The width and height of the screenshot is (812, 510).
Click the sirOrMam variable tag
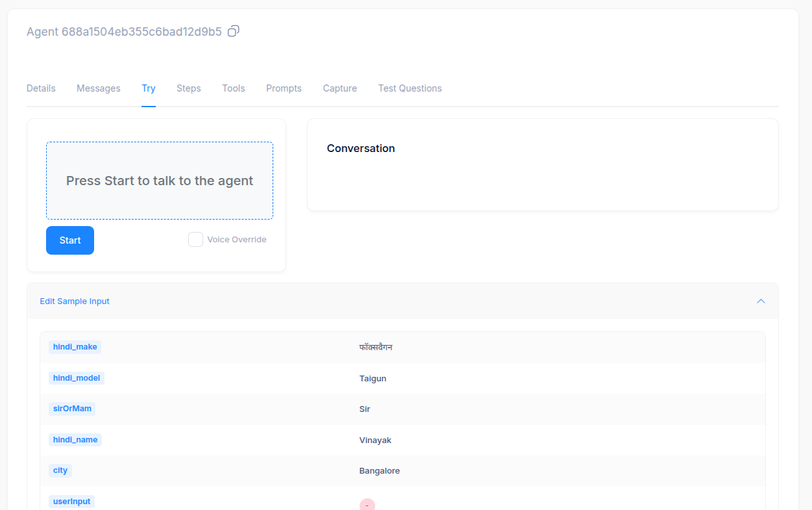pos(72,409)
